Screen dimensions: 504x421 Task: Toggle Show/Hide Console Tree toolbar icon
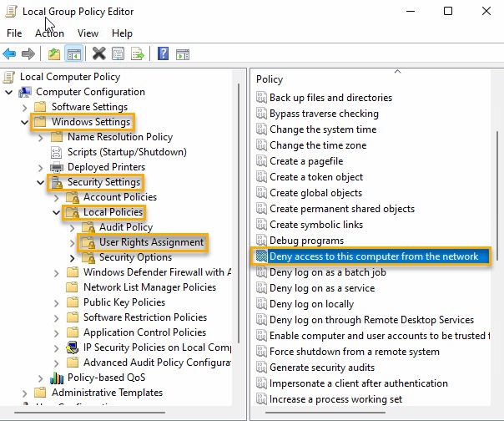[74, 53]
